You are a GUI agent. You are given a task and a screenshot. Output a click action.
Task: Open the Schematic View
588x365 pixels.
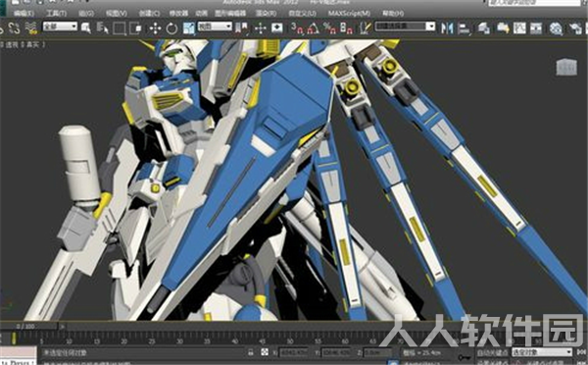click(536, 28)
